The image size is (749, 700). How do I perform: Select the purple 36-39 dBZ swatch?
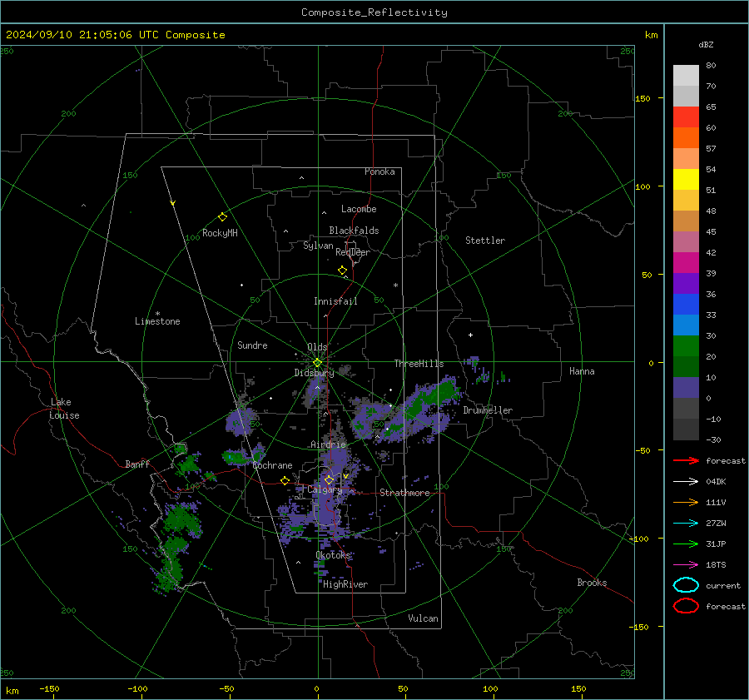(x=686, y=283)
